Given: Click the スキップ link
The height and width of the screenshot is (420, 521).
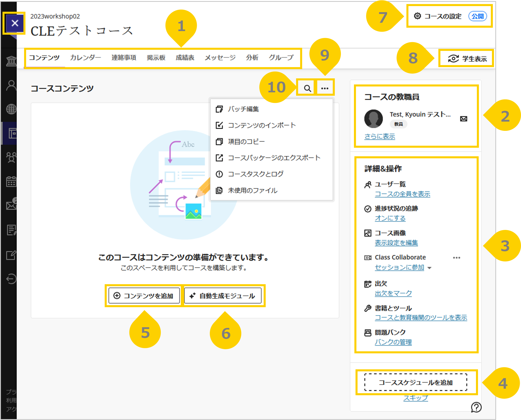Looking at the screenshot, I should [416, 398].
